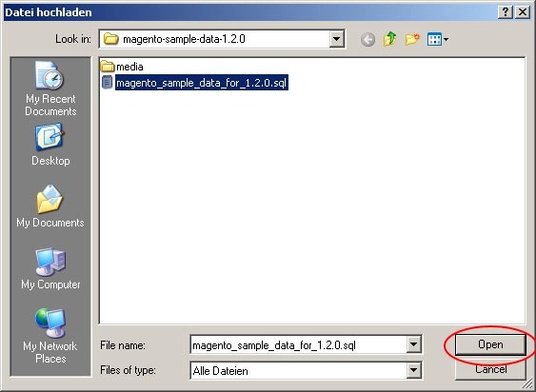Click the sql file icon

[108, 83]
